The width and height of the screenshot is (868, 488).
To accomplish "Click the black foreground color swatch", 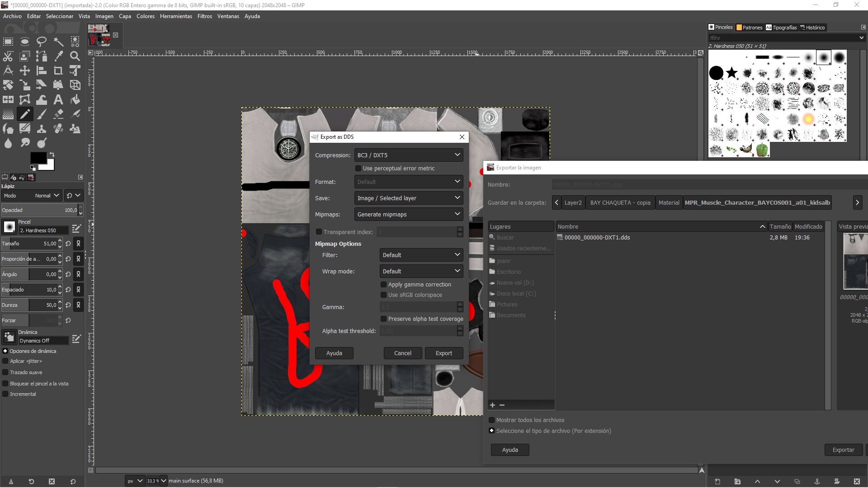I will click(x=38, y=158).
